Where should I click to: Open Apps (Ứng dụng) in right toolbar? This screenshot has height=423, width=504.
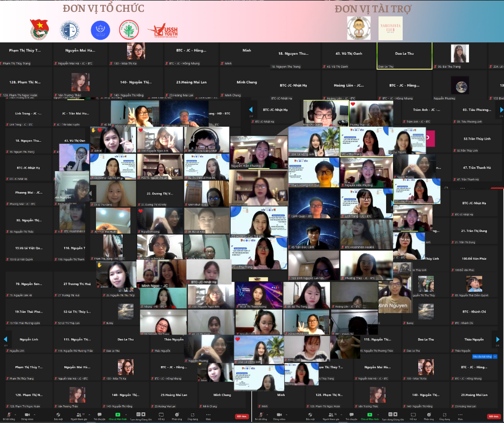[444, 414]
